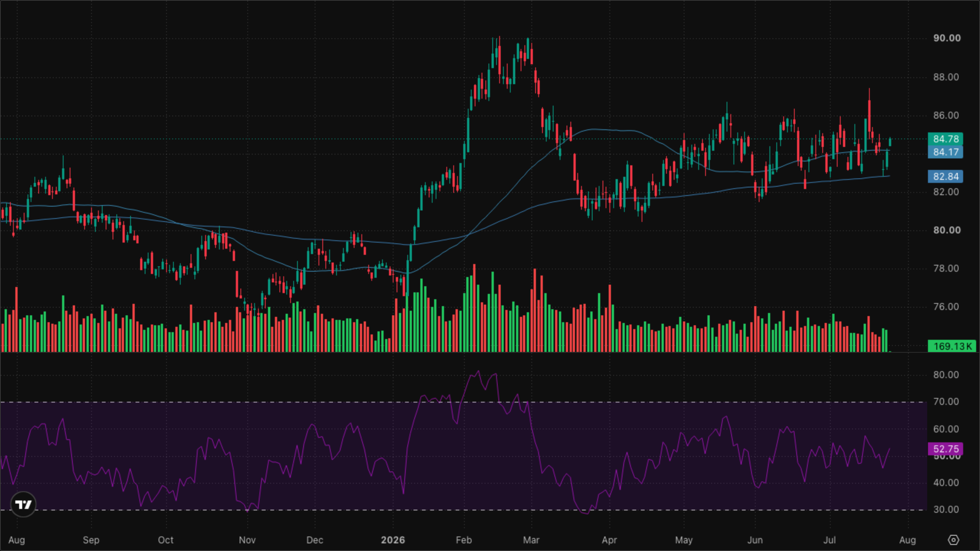Click the Nov label on time axis
The image size is (980, 551).
tap(247, 540)
